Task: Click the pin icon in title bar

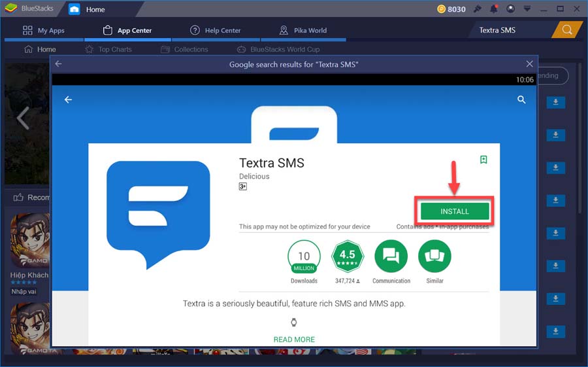Action: pos(478,9)
